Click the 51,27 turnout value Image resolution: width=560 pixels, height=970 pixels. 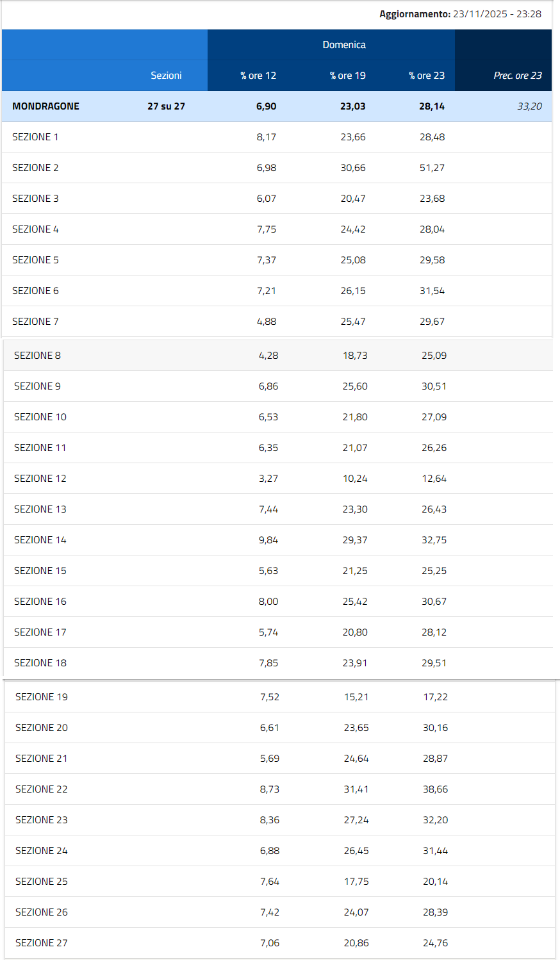[432, 168]
